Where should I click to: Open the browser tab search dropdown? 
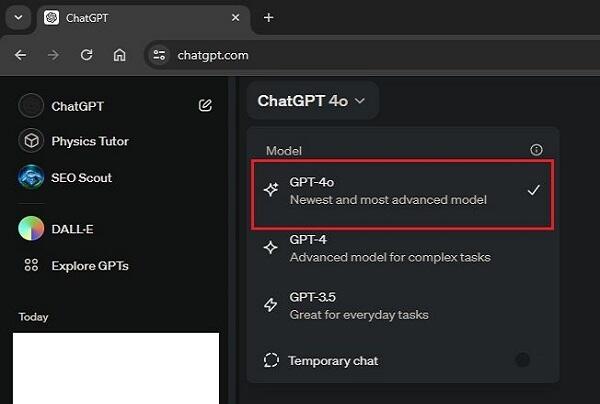pos(18,18)
